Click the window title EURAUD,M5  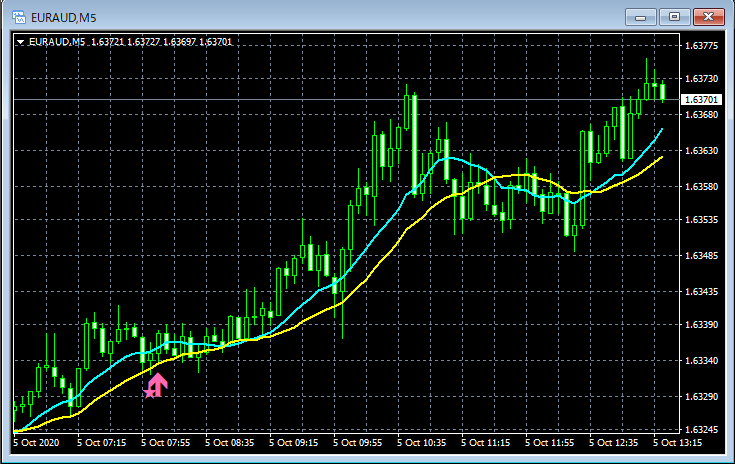click(63, 18)
